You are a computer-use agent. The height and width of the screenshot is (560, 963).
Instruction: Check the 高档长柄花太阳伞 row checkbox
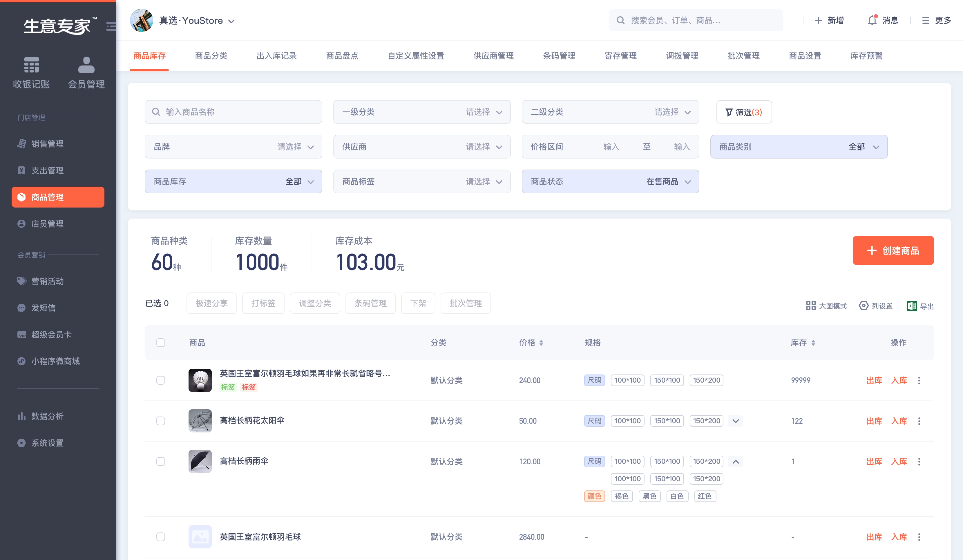(160, 421)
